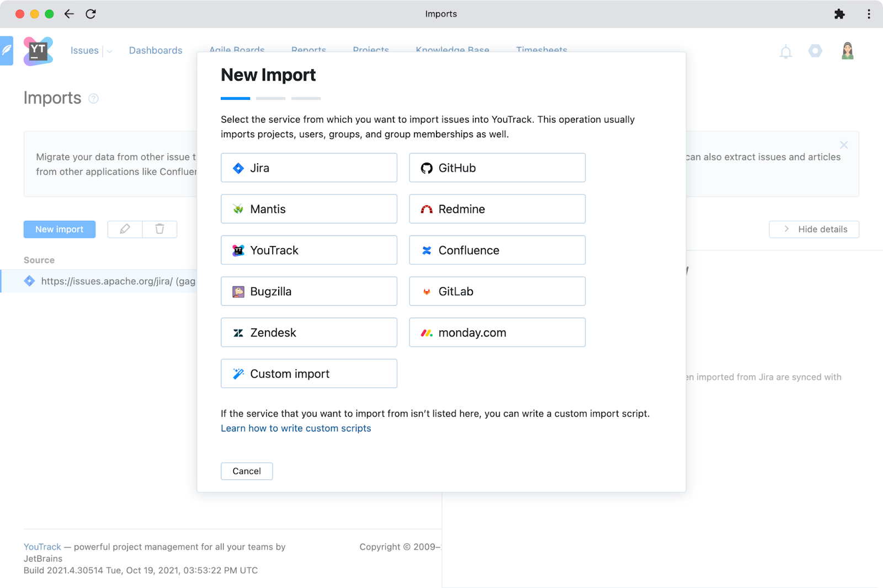Reload the page with the refresh icon

click(91, 14)
